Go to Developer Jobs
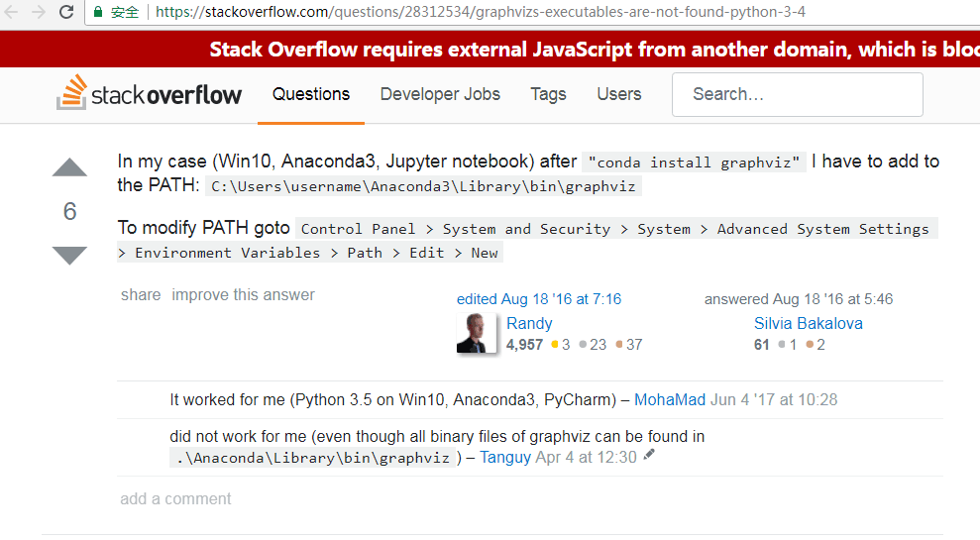980x540 pixels. tap(440, 94)
